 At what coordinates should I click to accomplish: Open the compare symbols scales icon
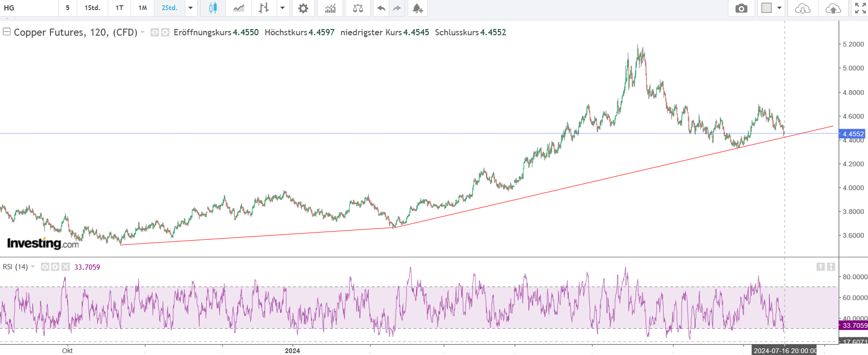(358, 8)
